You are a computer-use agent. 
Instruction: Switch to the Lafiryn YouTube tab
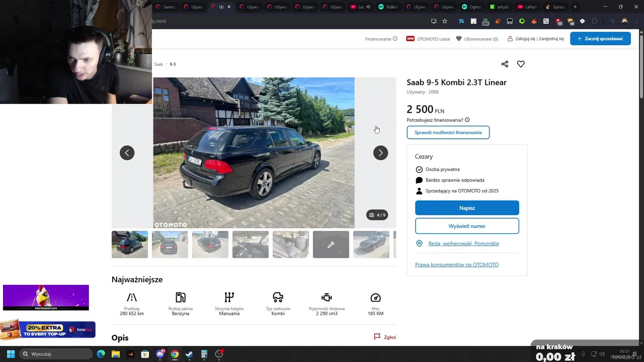point(527,7)
